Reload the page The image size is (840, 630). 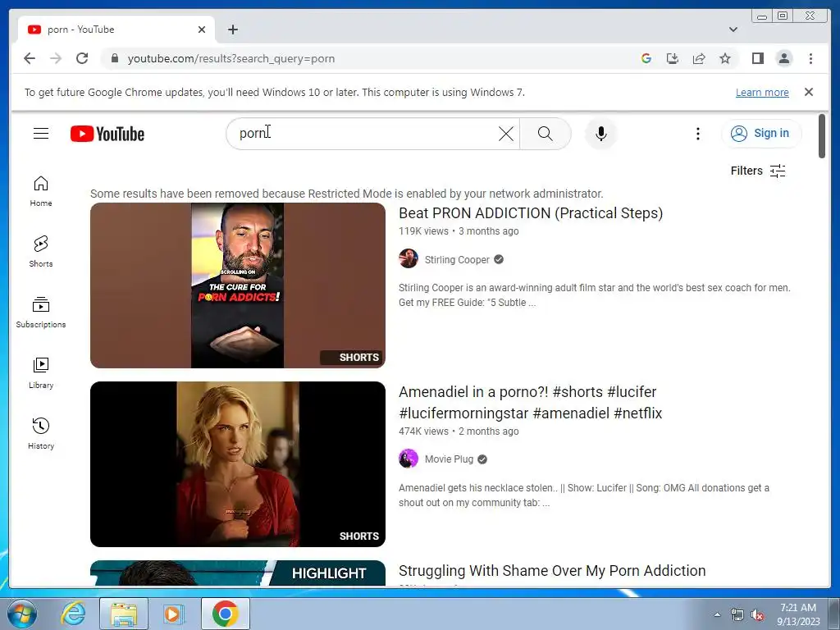pyautogui.click(x=82, y=58)
